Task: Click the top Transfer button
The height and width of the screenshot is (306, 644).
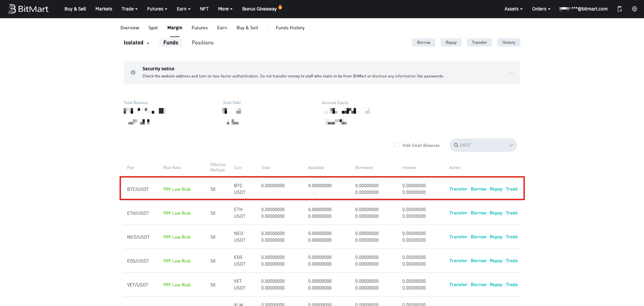Action: pos(479,42)
